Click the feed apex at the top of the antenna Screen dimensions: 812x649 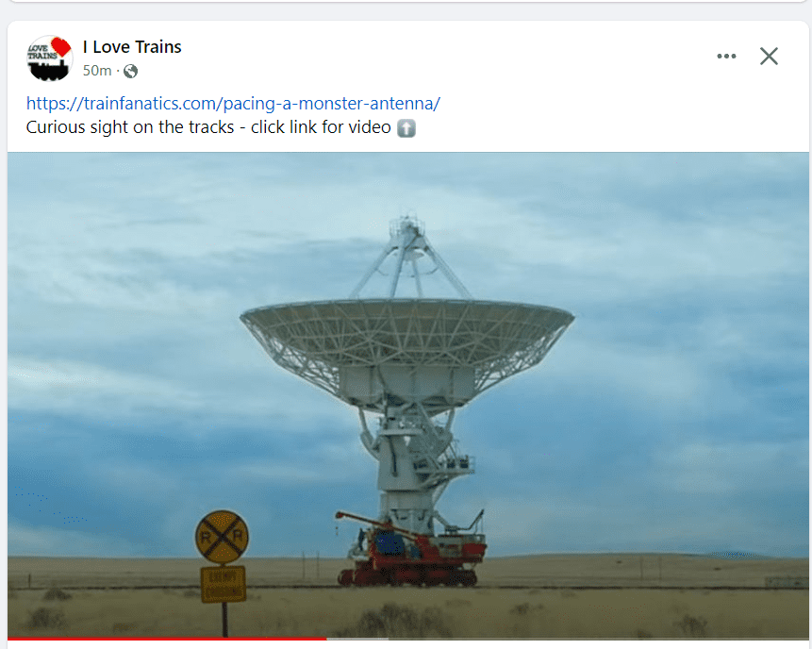point(408,228)
